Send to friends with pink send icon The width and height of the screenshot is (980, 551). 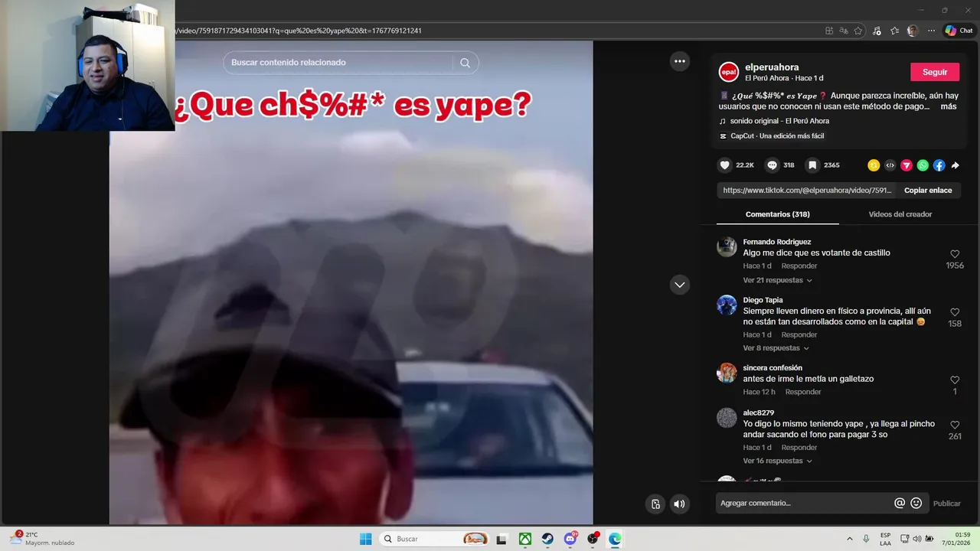[906, 165]
